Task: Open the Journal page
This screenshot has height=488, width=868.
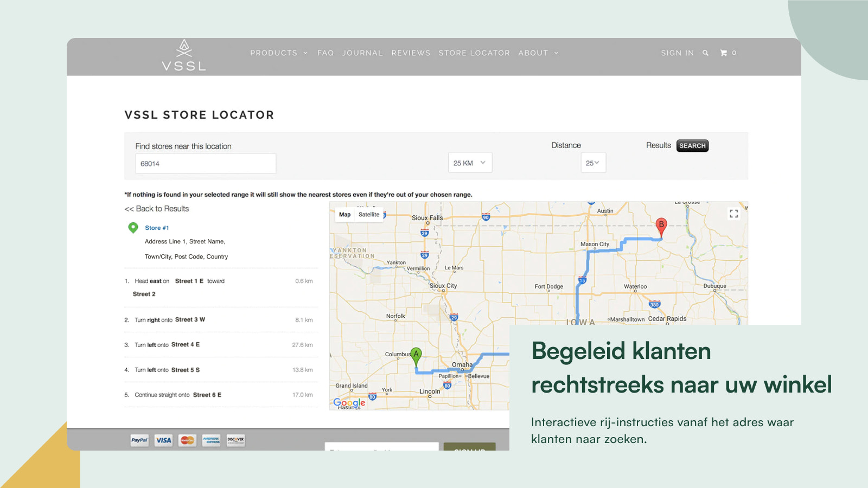Action: (362, 53)
